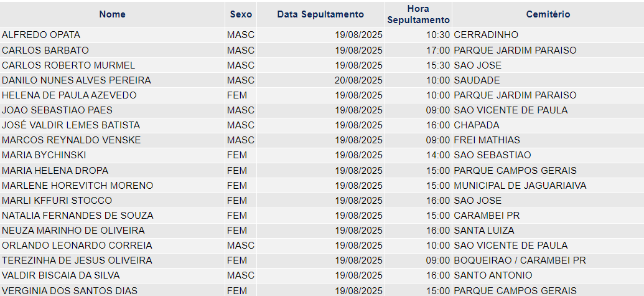Select HELENA DE PAULA AZEVEDO entry
The height and width of the screenshot is (296, 644).
[x=69, y=95]
